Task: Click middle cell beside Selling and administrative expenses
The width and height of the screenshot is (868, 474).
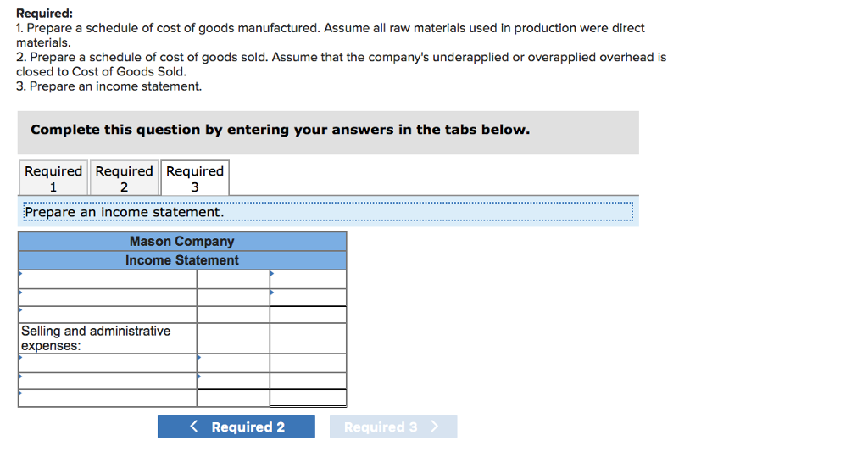Action: point(233,337)
